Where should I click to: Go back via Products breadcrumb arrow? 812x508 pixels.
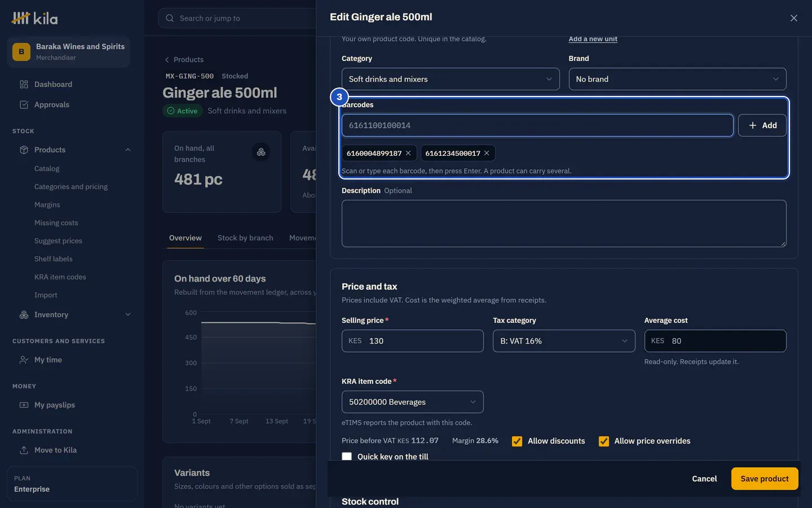(167, 59)
